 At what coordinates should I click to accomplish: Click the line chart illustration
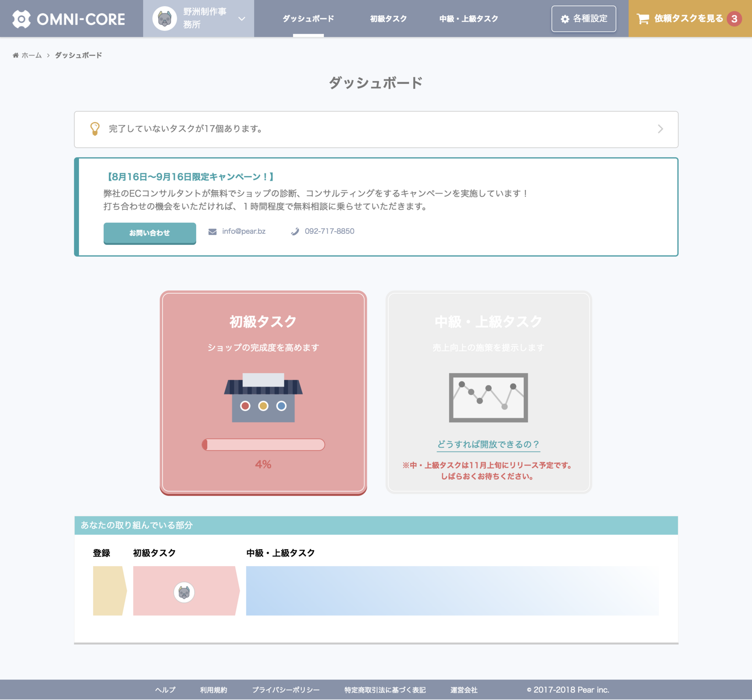(x=488, y=397)
